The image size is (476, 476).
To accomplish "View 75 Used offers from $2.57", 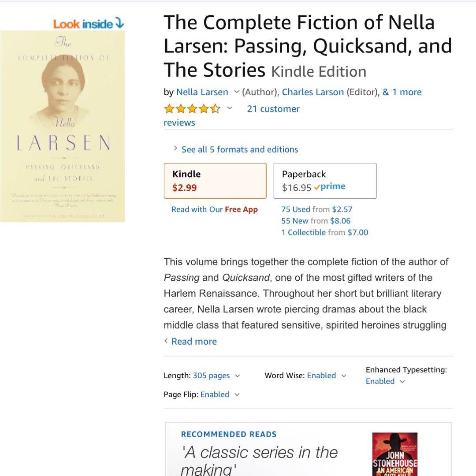I will [316, 209].
